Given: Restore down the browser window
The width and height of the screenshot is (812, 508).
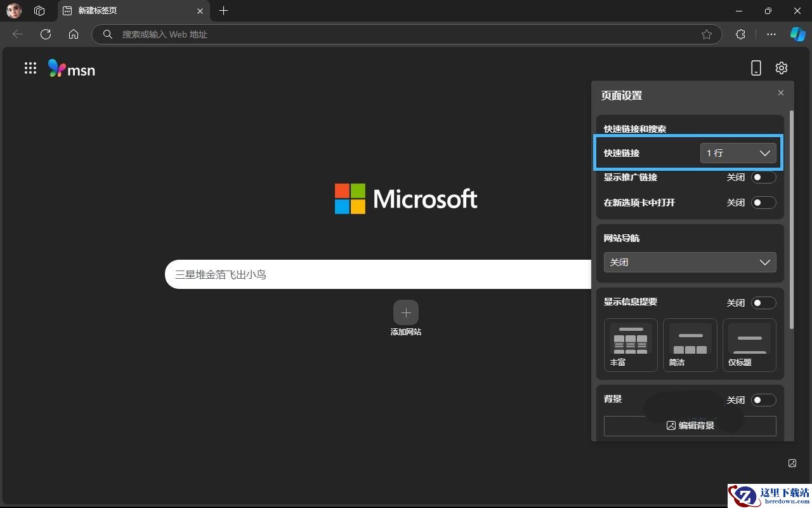Looking at the screenshot, I should (768, 11).
